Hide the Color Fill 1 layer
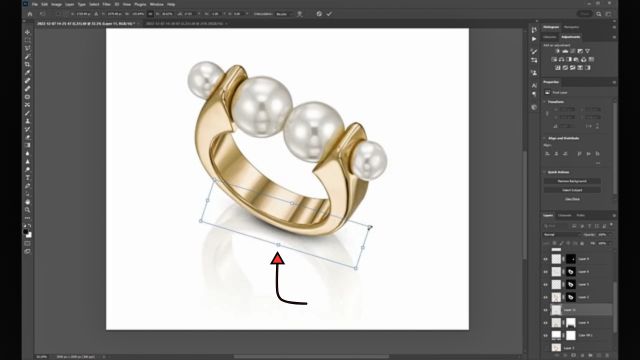The height and width of the screenshot is (360, 640). click(x=545, y=336)
